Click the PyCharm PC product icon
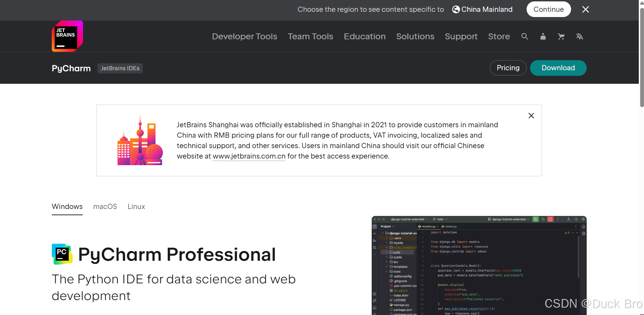Screen dimensions: 644x315 (62, 254)
